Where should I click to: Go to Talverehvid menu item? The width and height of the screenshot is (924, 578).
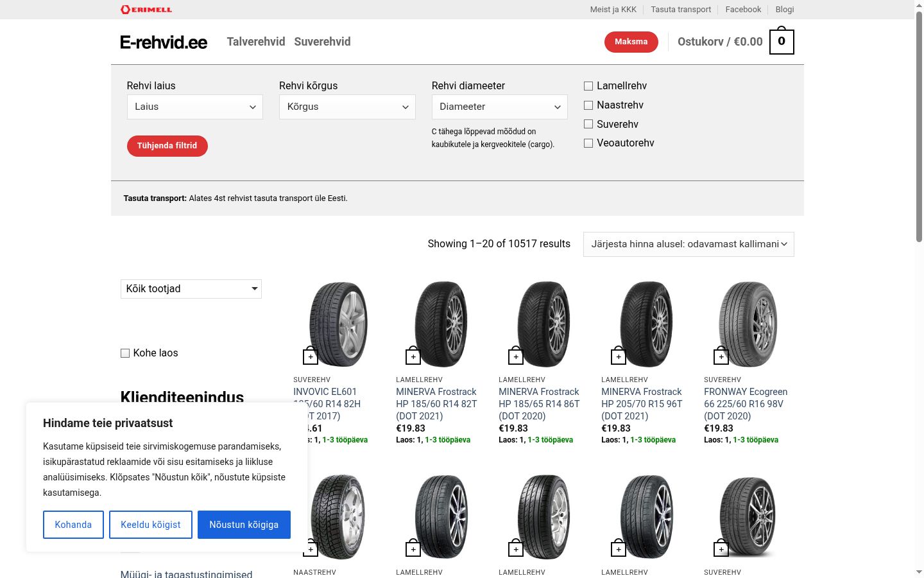coord(256,42)
